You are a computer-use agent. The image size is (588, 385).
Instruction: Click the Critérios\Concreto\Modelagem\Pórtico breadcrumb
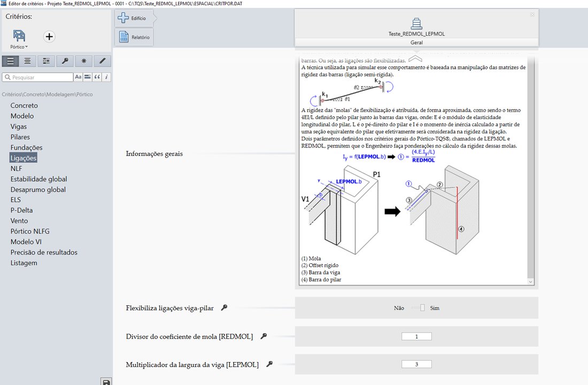tap(47, 95)
